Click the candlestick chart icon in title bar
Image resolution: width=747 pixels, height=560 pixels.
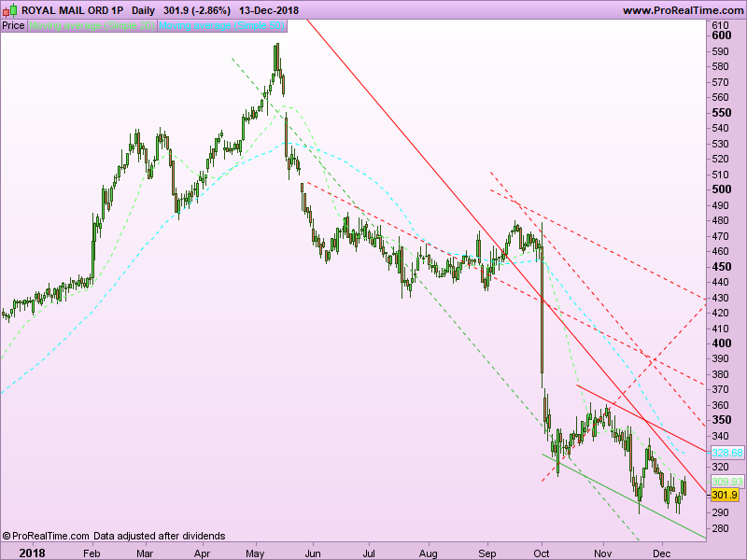coord(9,9)
